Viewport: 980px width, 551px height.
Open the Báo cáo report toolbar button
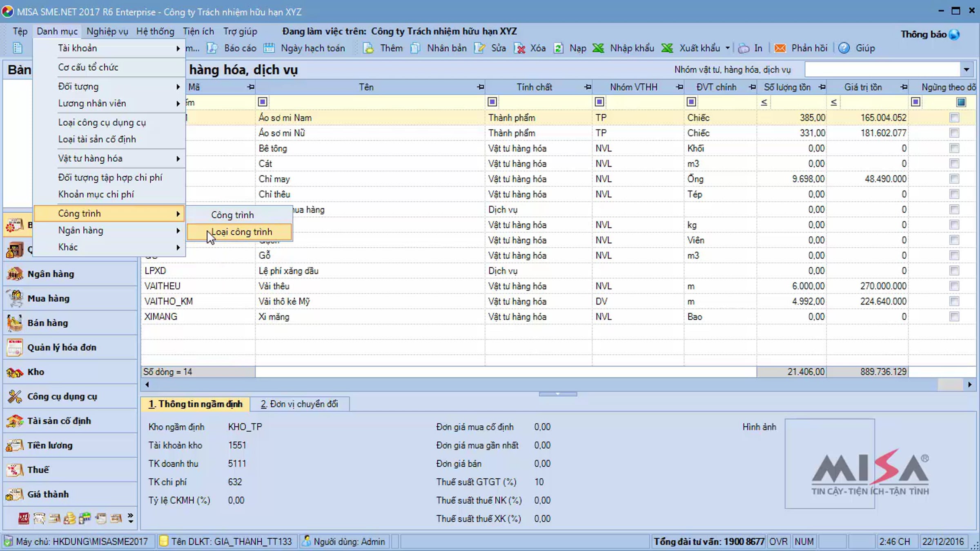232,48
